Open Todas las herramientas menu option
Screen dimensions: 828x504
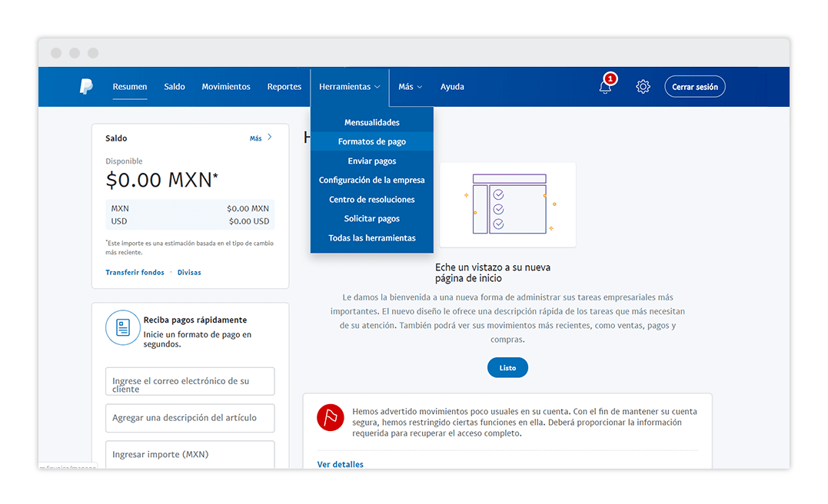point(371,238)
